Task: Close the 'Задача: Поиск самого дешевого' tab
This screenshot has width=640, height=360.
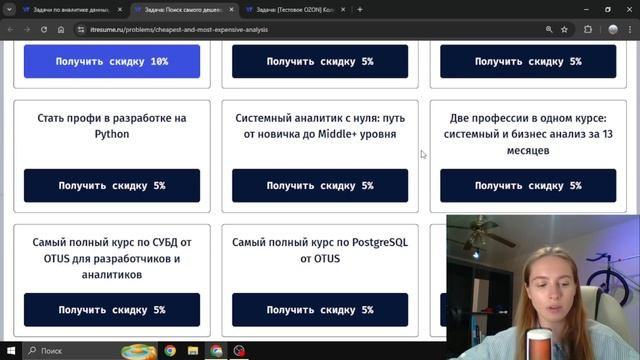Action: point(231,9)
